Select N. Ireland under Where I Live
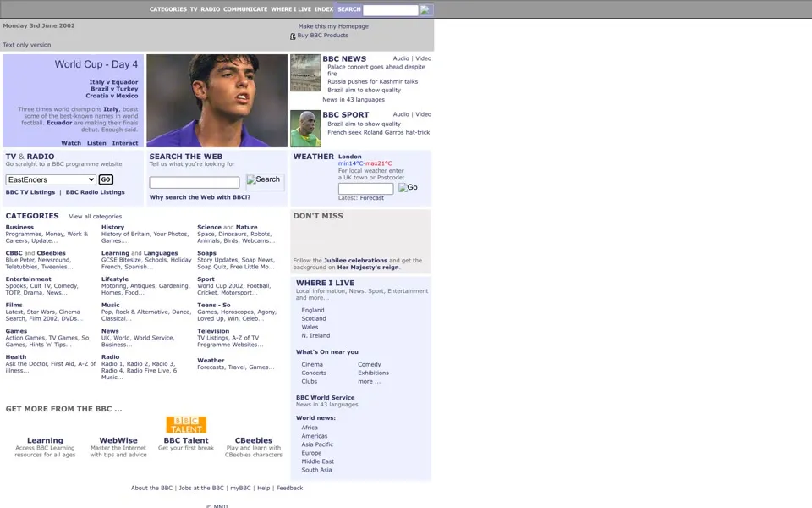 coord(315,336)
